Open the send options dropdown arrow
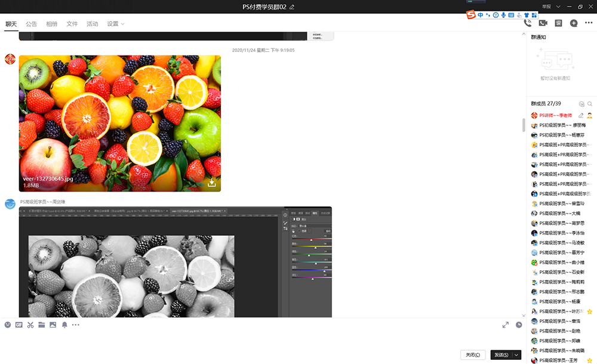 tap(516, 355)
